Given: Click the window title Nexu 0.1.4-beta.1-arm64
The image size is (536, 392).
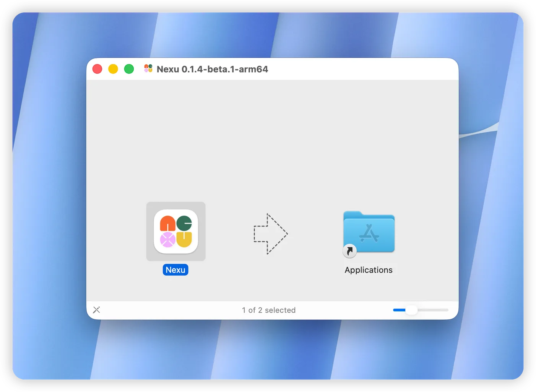Looking at the screenshot, I should [212, 69].
